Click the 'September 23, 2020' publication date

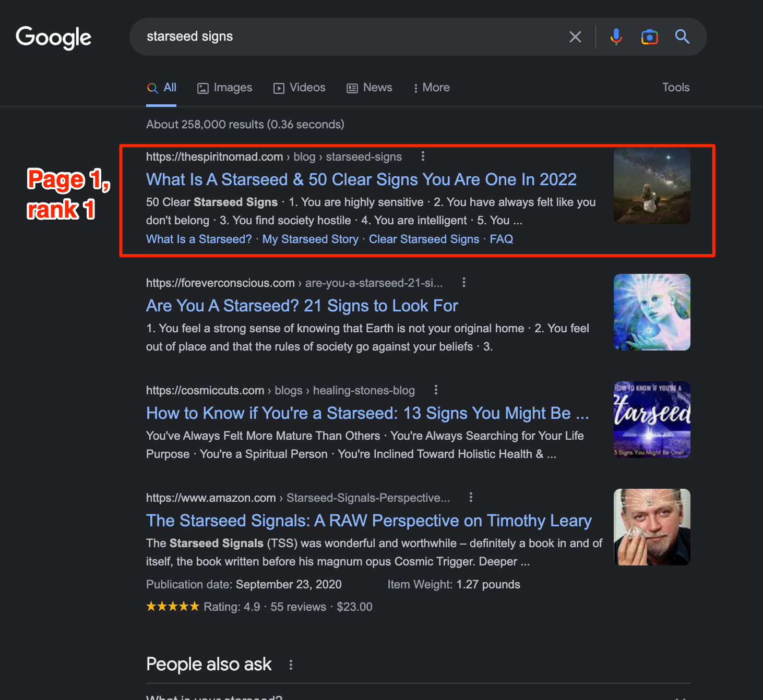[289, 584]
